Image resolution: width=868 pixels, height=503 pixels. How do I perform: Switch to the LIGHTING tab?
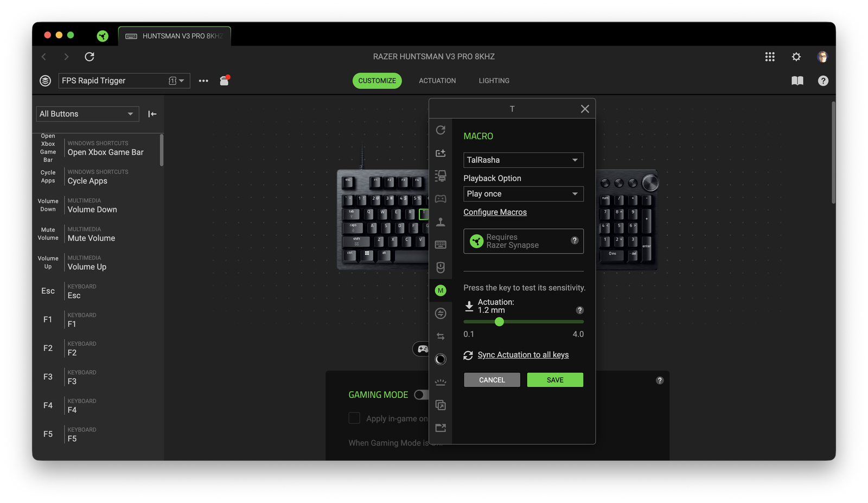(x=494, y=81)
